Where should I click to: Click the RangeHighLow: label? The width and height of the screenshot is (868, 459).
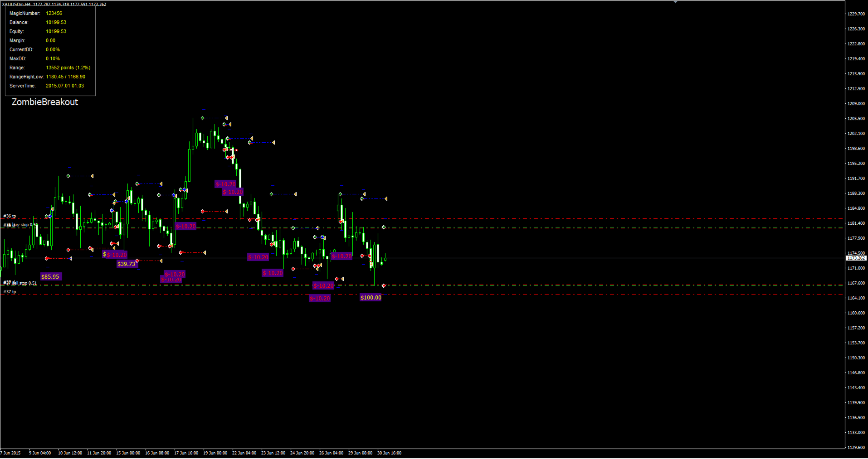[27, 77]
